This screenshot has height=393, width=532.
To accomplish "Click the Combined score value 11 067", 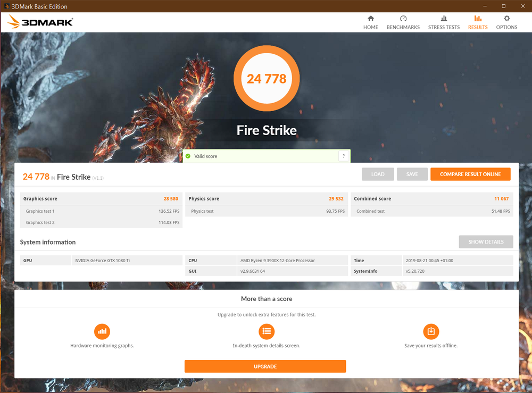I will [x=502, y=199].
